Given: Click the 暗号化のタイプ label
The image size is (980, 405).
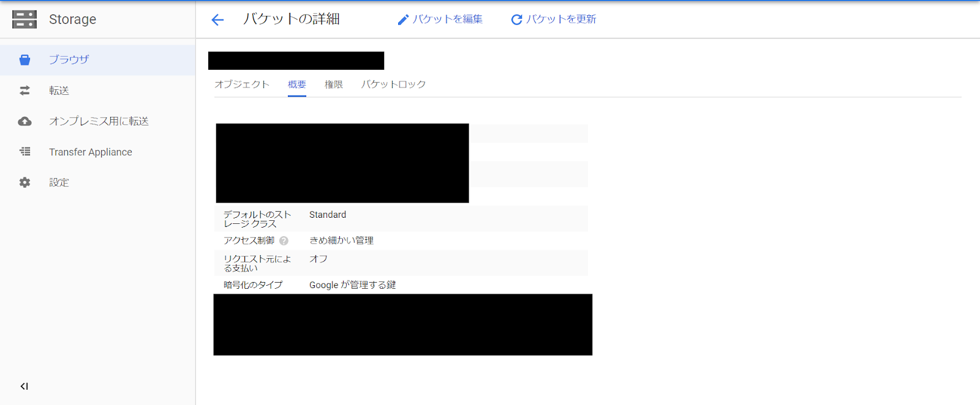Looking at the screenshot, I should [253, 285].
